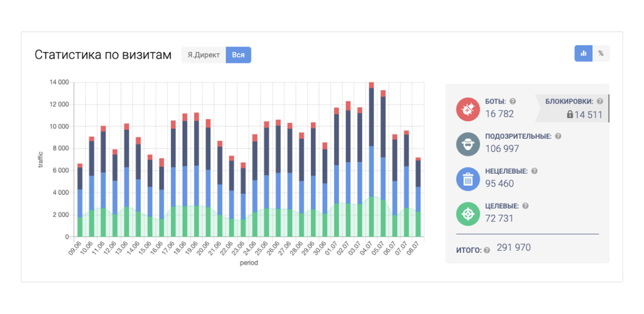Click the ПОДОЗРИТЕЛЬНЫЕ label
This screenshot has height=314, width=644.
519,136
